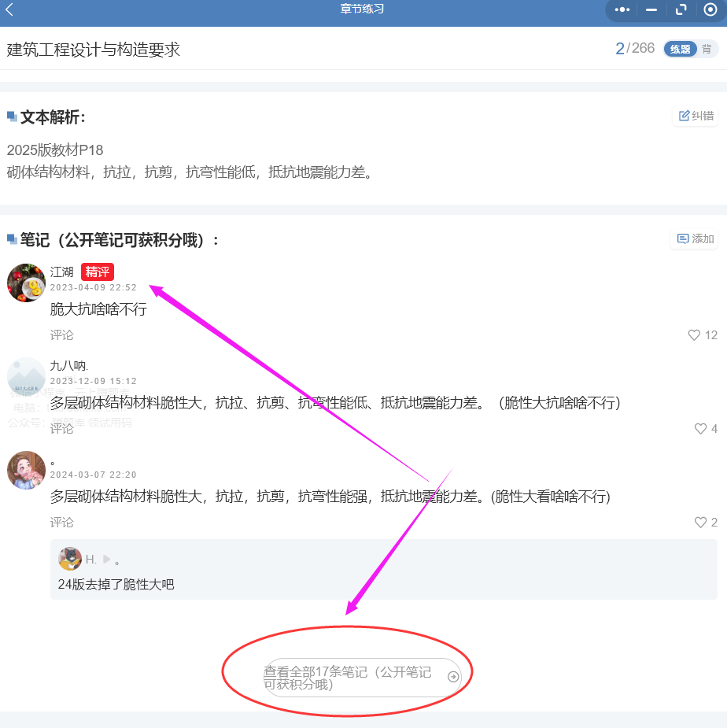This screenshot has width=727, height=728.
Task: Close the mini program via circle icon
Action: click(710, 9)
